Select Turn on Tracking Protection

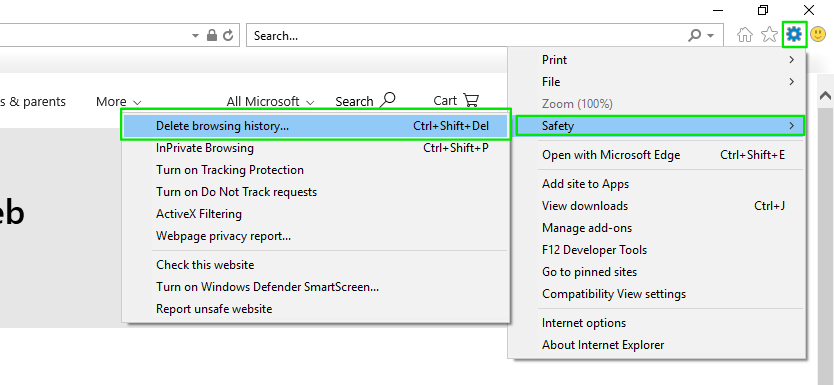(x=316, y=170)
